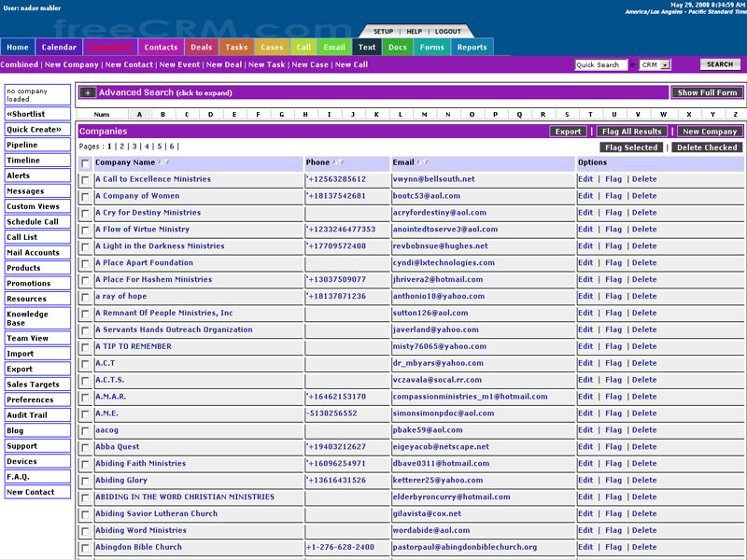Mark the checkbox for A.M.A.R.
The height and width of the screenshot is (560, 747).
[85, 398]
